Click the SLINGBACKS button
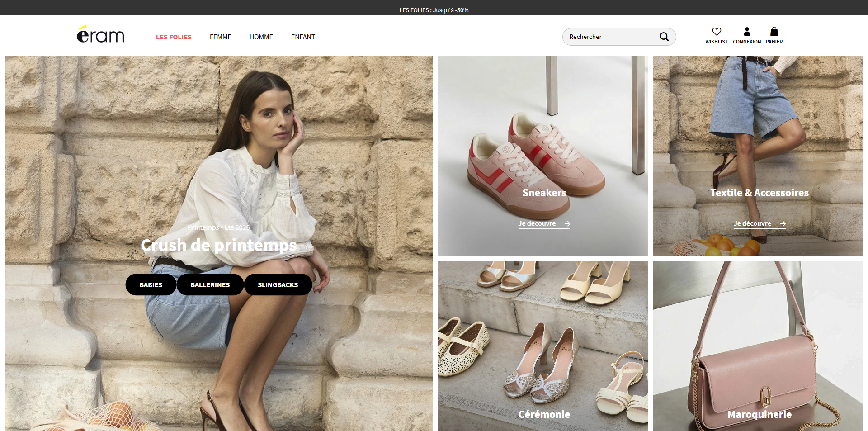This screenshot has height=431, width=868. [278, 285]
